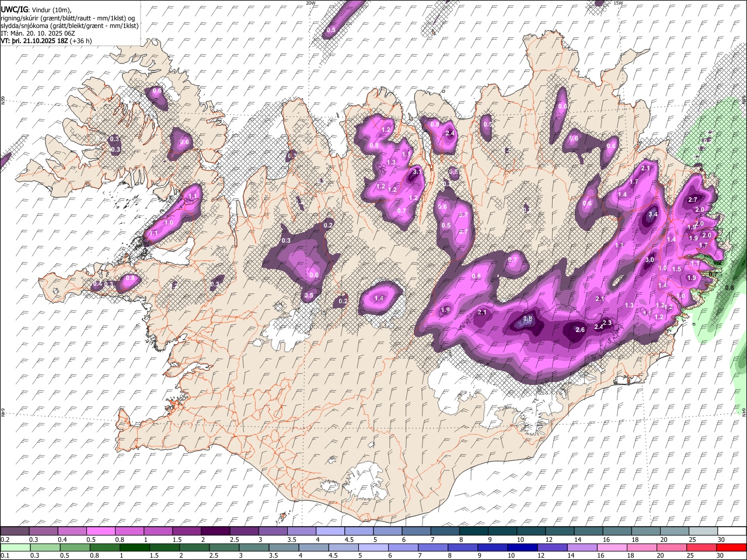Pick the snow legend swatch between 0.2 and 0.3

[15, 531]
